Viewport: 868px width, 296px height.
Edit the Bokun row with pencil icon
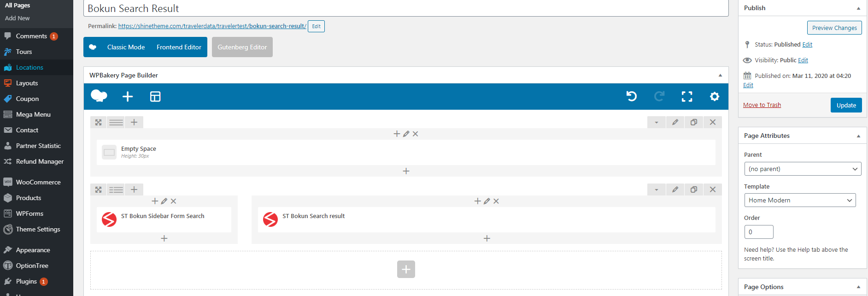point(675,189)
